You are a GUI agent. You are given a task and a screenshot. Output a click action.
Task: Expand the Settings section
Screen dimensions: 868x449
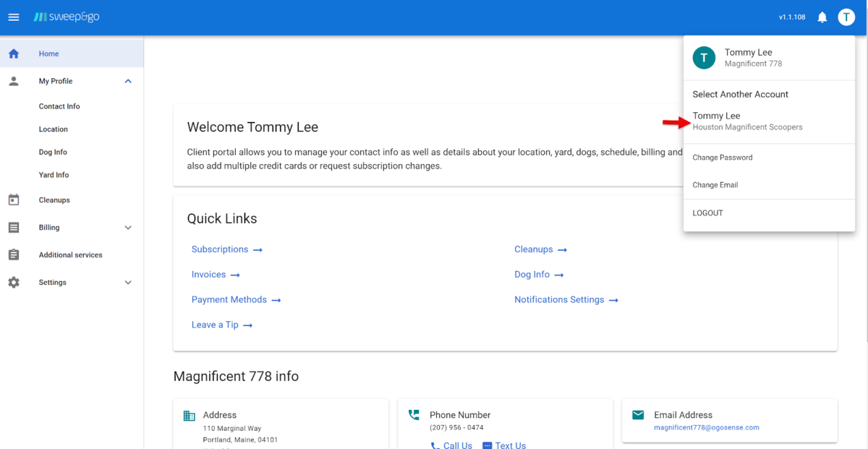[x=127, y=282]
